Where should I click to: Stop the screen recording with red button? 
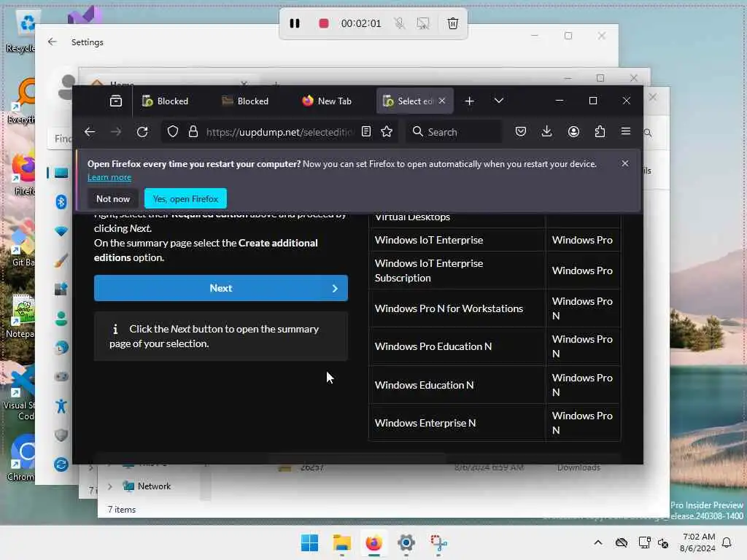click(x=323, y=23)
